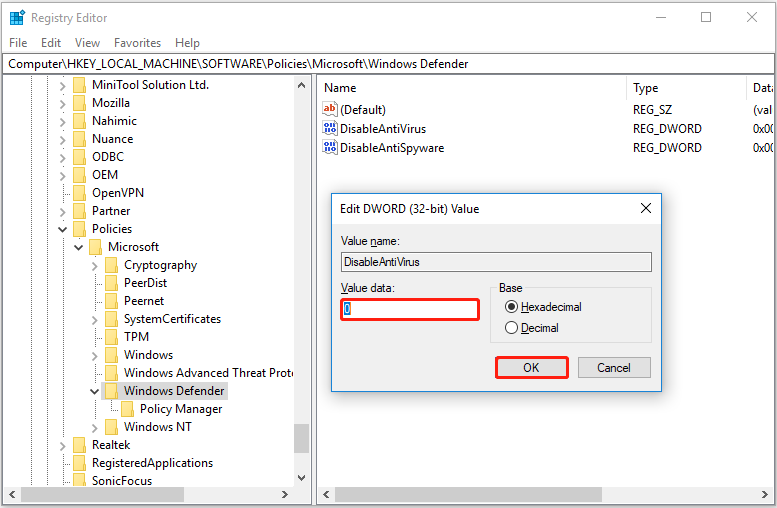This screenshot has height=508, width=777.
Task: Open the Favorites menu
Action: click(x=137, y=43)
